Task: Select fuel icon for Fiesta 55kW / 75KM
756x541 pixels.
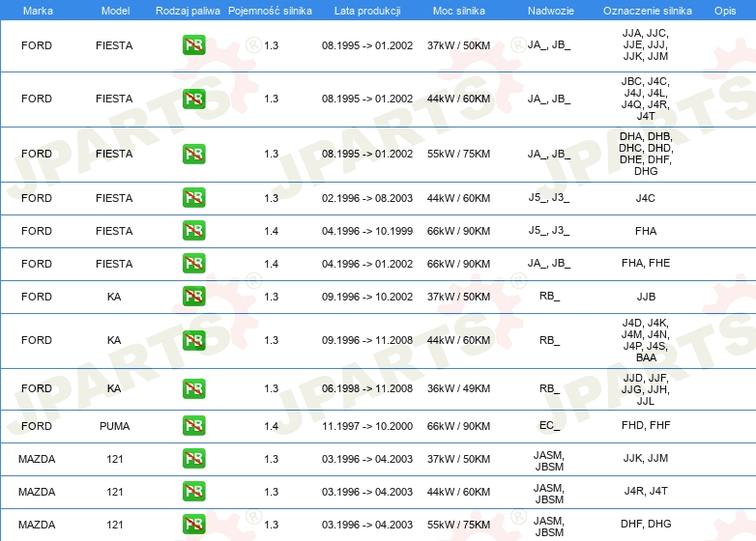Action: (193, 154)
